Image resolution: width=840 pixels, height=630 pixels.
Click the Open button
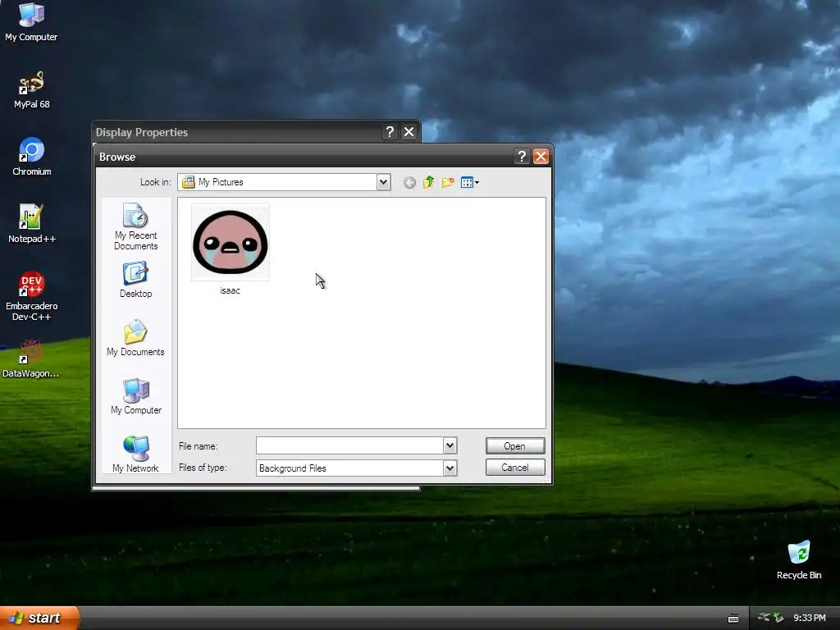pyautogui.click(x=515, y=445)
